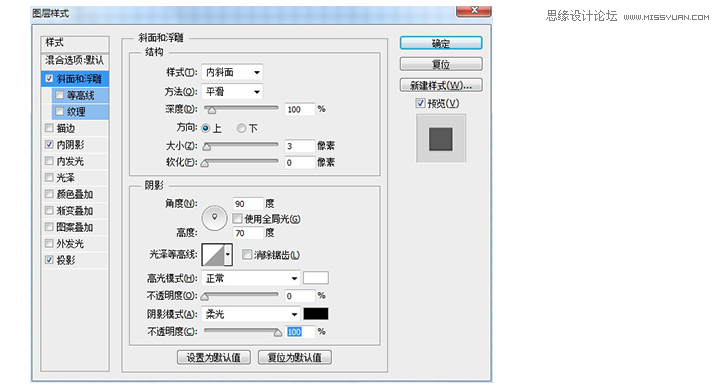Select 混合选项:默认 in the left list

(75, 60)
